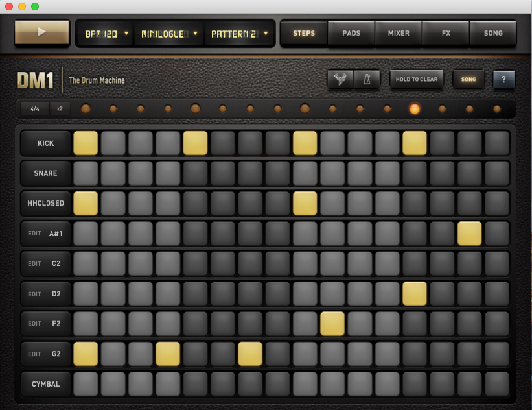Click the HOLD TO CLEAR button

tap(417, 79)
